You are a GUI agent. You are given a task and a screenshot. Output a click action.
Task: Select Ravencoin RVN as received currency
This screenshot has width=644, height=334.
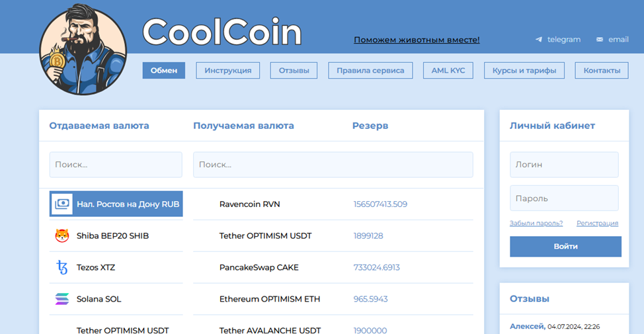click(x=249, y=204)
